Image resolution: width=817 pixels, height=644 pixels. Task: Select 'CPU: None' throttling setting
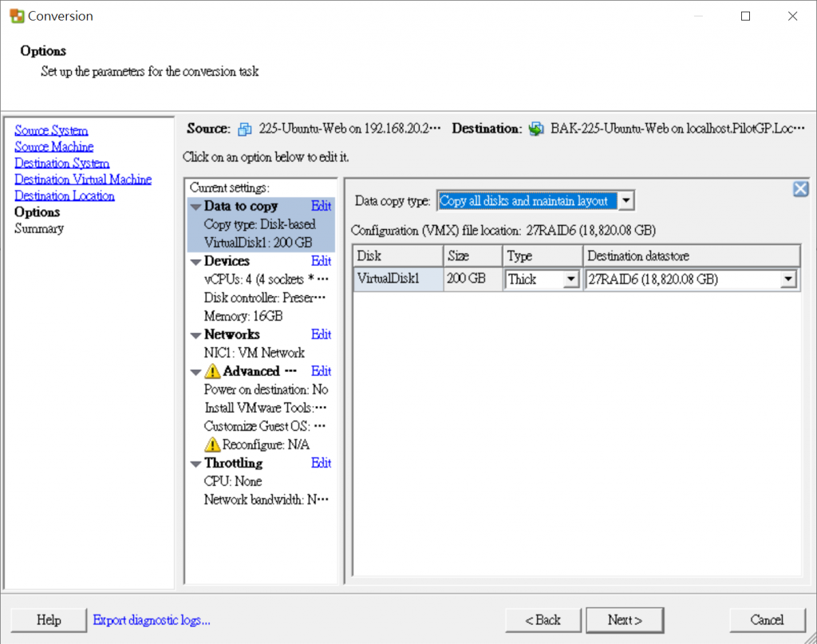[x=233, y=481]
